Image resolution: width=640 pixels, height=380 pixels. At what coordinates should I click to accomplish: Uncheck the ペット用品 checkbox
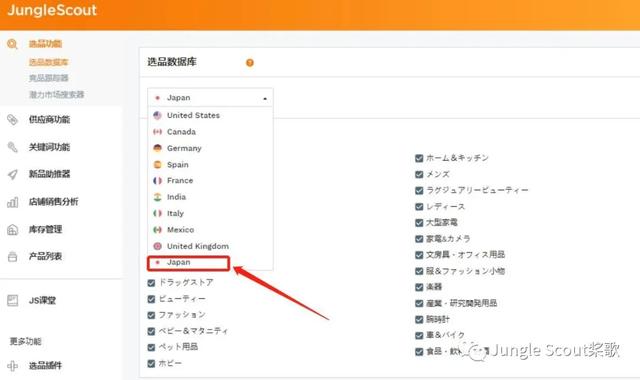tap(151, 347)
